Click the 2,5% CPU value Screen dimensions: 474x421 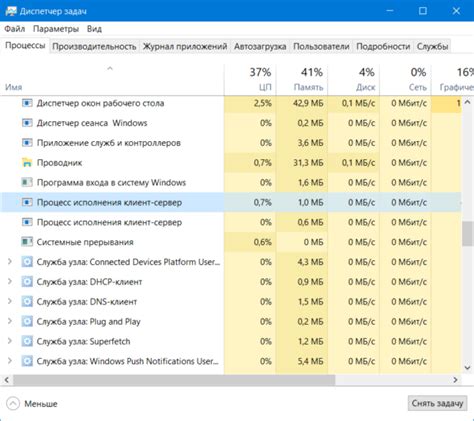coord(263,103)
